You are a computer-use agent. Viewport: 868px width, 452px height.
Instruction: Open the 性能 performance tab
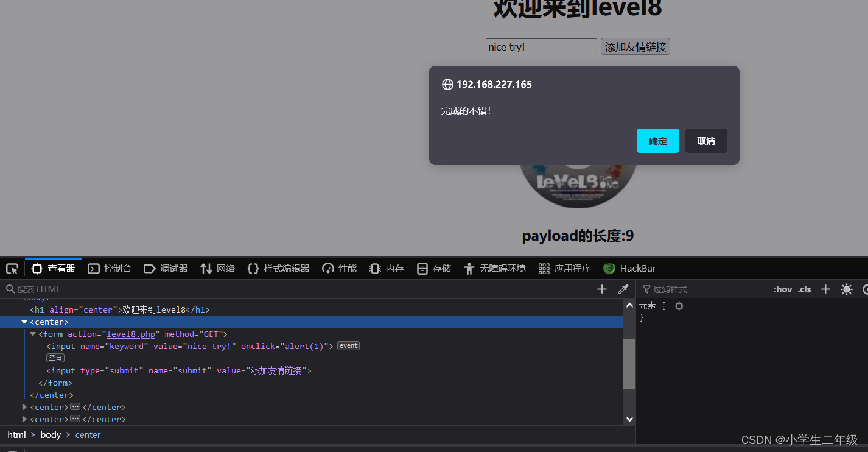pos(339,269)
